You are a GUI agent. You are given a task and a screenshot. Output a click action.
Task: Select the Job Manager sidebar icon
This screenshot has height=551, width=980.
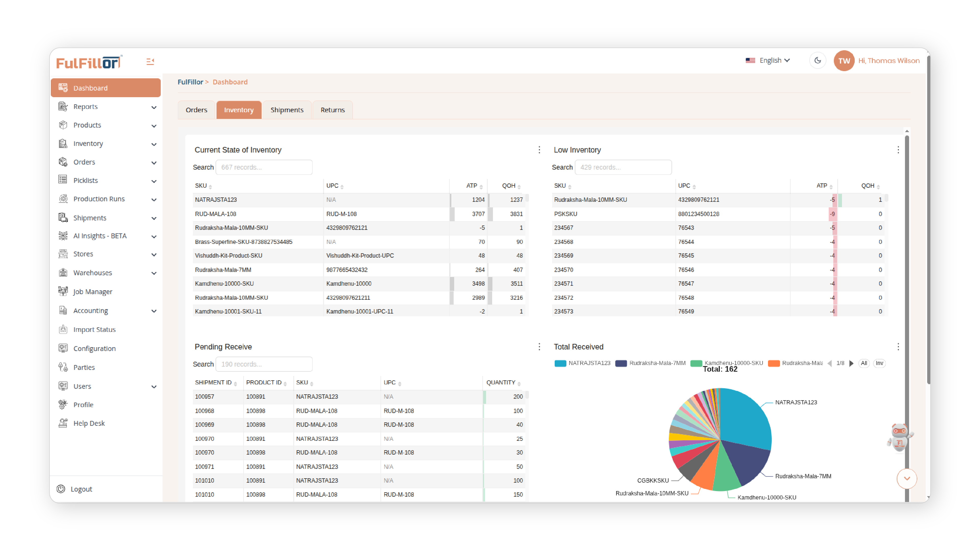63,291
